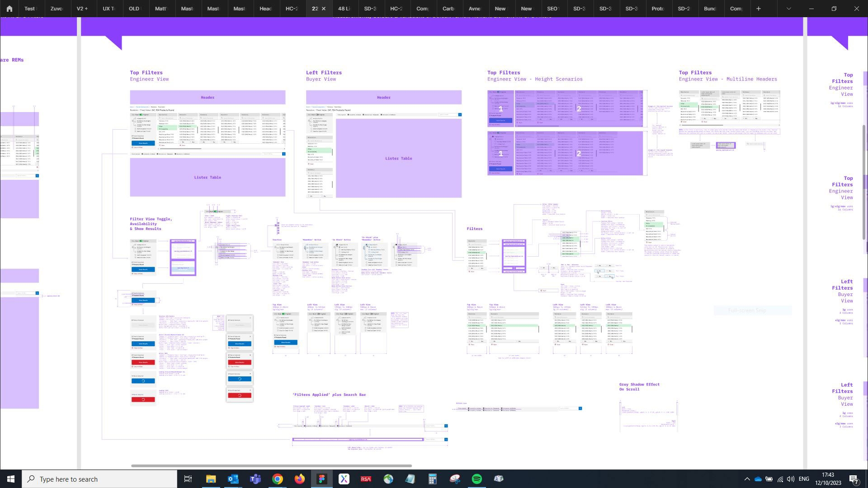
Task: Switch to the 'Zuvo' tab
Action: click(x=56, y=9)
